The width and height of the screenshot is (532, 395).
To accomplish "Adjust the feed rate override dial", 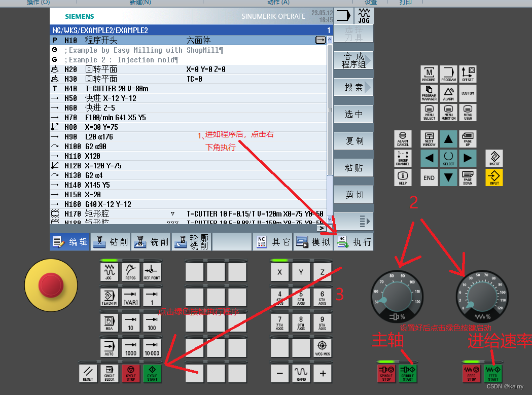I will click(x=482, y=297).
